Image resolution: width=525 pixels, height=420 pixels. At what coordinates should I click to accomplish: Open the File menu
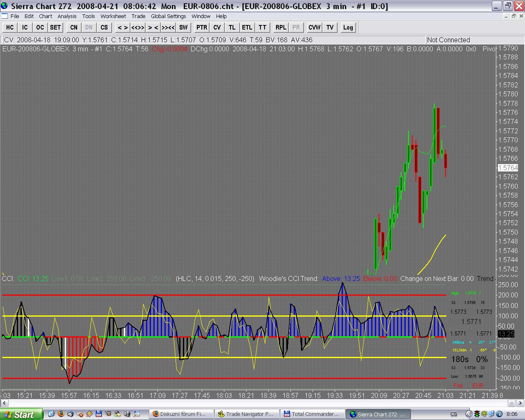click(x=15, y=16)
